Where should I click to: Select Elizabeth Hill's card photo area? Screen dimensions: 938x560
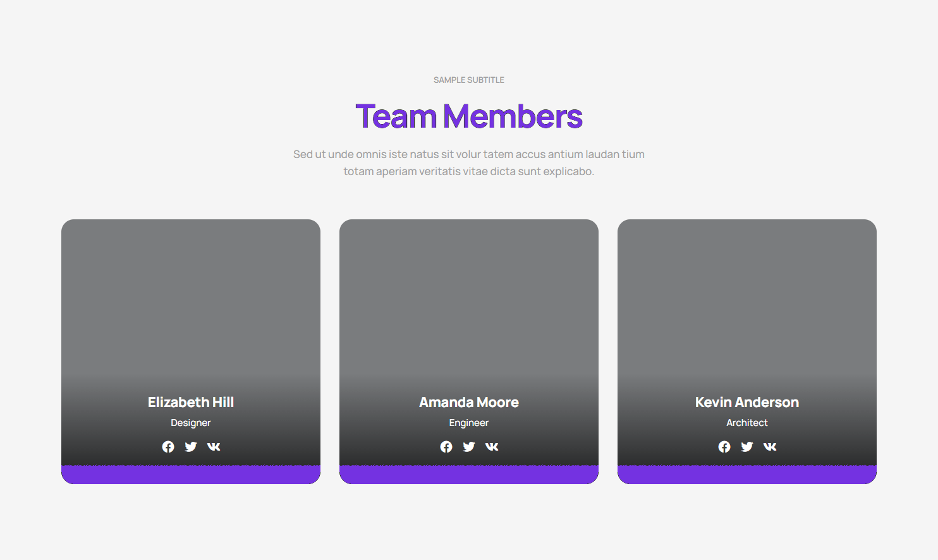[191, 297]
